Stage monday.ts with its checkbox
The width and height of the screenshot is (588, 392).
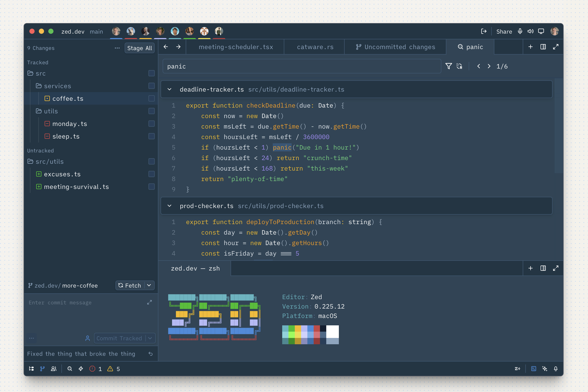tap(152, 124)
